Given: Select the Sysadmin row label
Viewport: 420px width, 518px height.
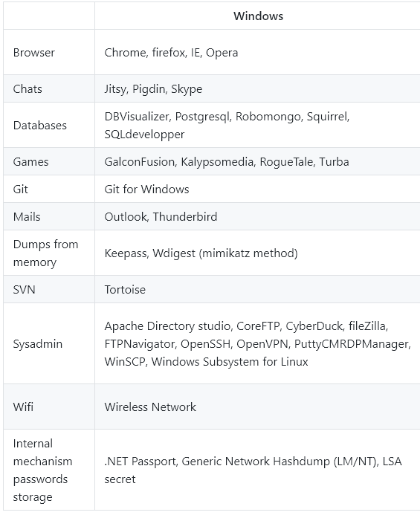Looking at the screenshot, I should [x=38, y=343].
